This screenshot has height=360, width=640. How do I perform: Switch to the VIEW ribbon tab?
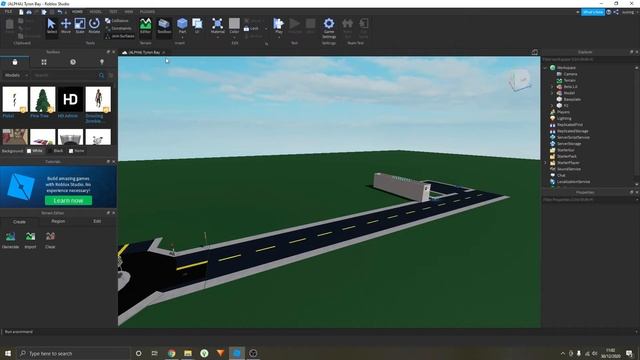coord(129,12)
